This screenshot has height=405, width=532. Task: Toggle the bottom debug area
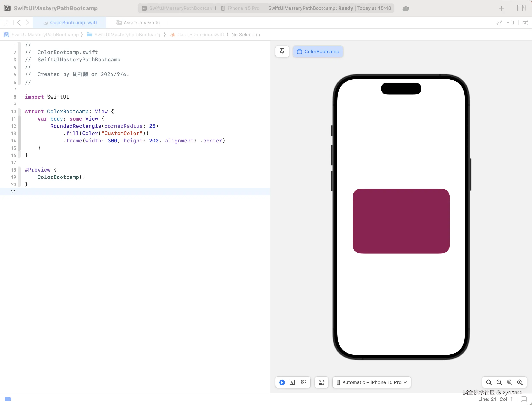[524, 399]
